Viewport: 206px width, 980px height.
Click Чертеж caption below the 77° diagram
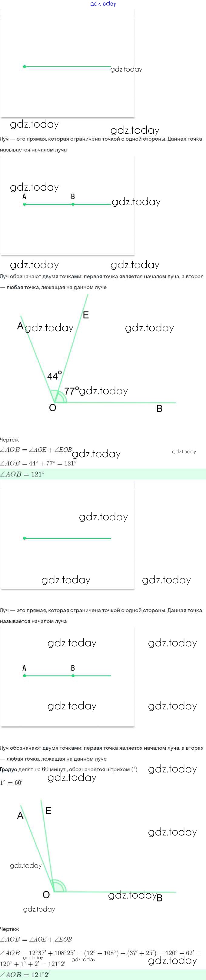point(9,440)
